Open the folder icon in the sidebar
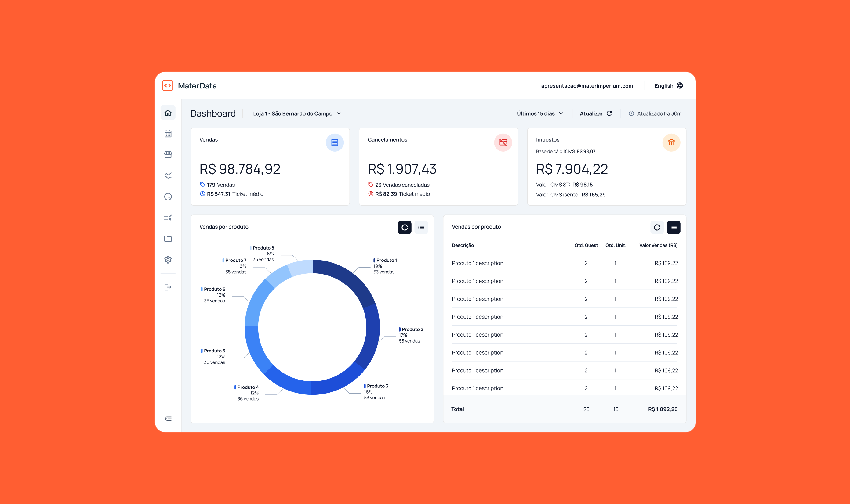 tap(168, 239)
